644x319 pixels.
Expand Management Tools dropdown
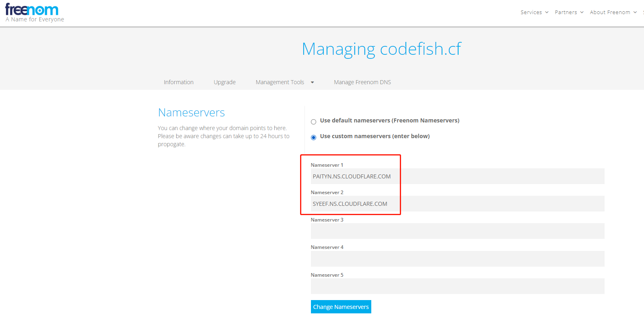[284, 82]
